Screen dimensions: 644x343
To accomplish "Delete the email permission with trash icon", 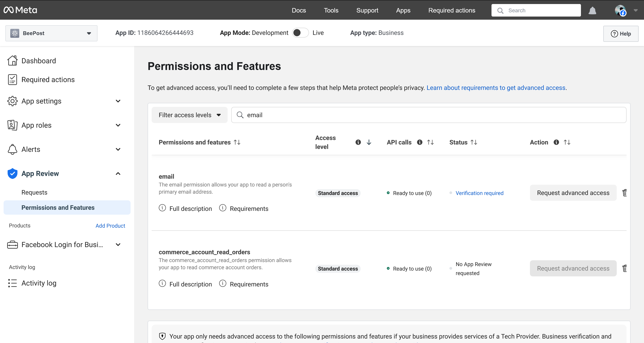I will [x=624, y=193].
